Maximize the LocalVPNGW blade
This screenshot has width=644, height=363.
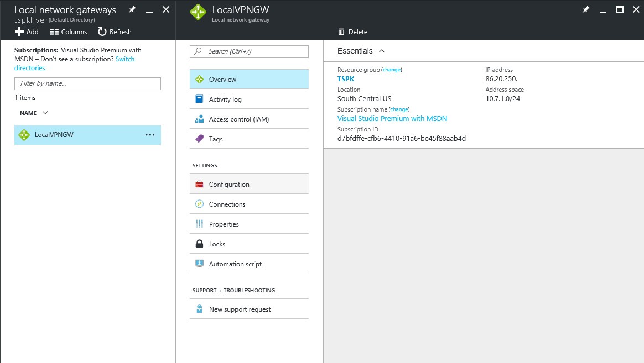619,9
